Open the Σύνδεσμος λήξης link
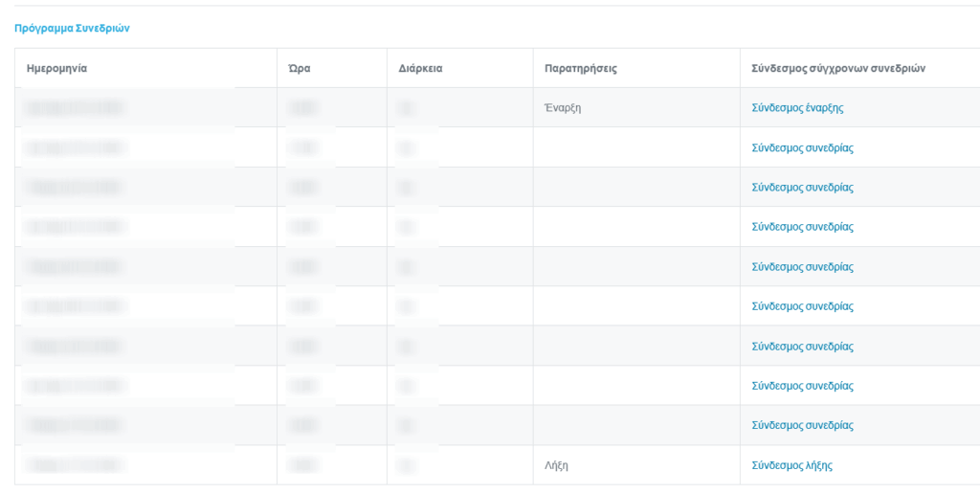This screenshot has height=494, width=980. 792,465
